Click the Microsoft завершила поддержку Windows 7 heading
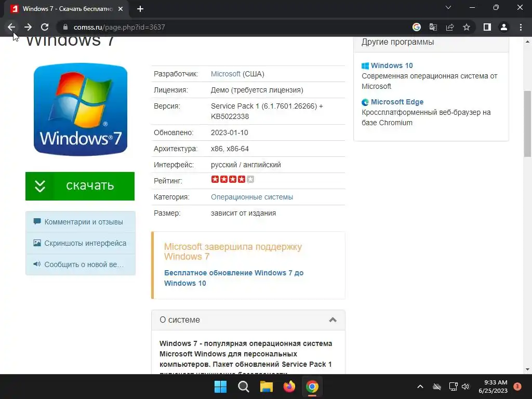Image resolution: width=532 pixels, height=399 pixels. [x=233, y=251]
